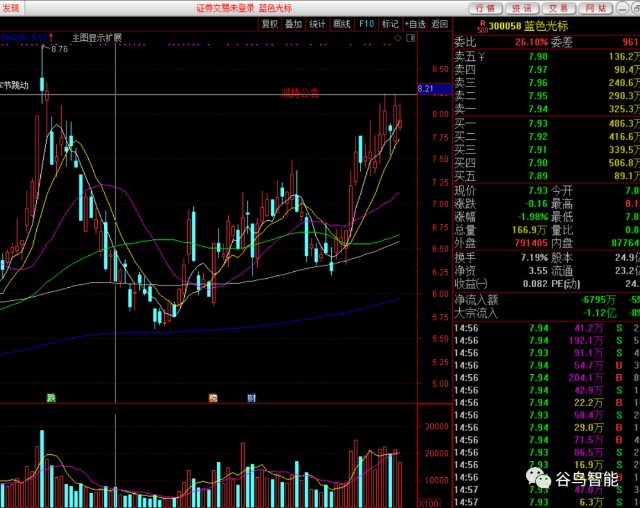
Task: Click the 统计 statistics toolbar button
Action: [x=317, y=24]
